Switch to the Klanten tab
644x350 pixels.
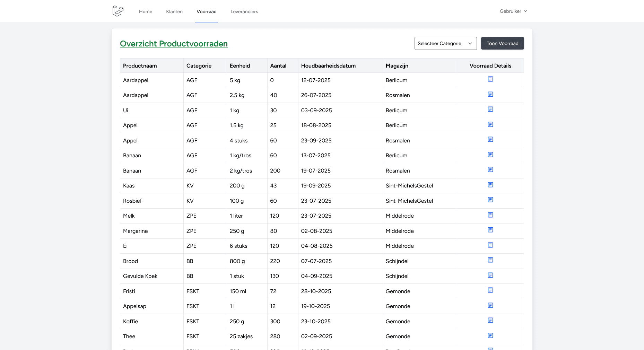point(174,11)
